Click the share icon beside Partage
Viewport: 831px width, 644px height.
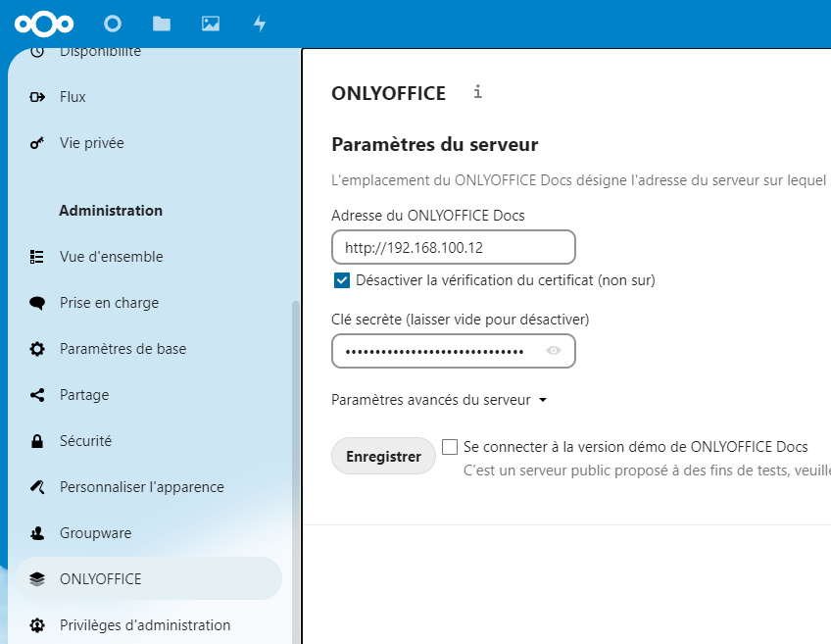coord(36,394)
